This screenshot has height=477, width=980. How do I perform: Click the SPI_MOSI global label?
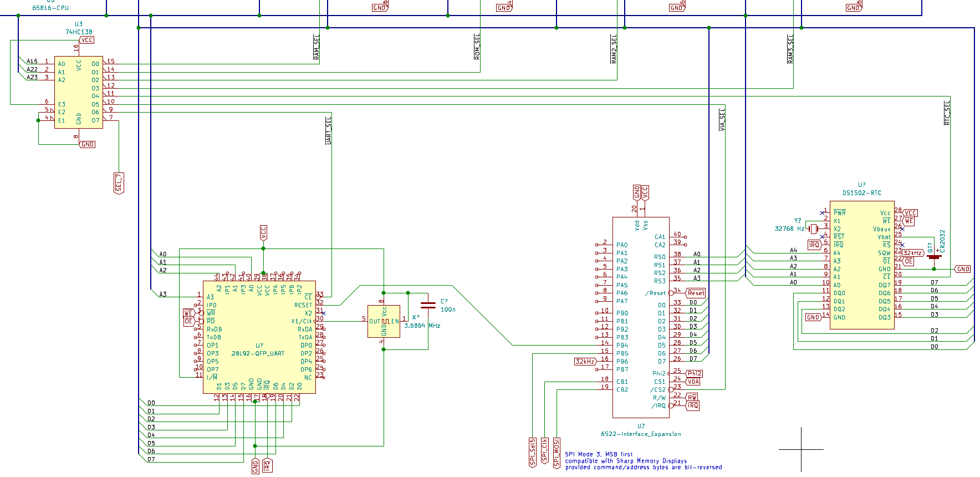557,452
